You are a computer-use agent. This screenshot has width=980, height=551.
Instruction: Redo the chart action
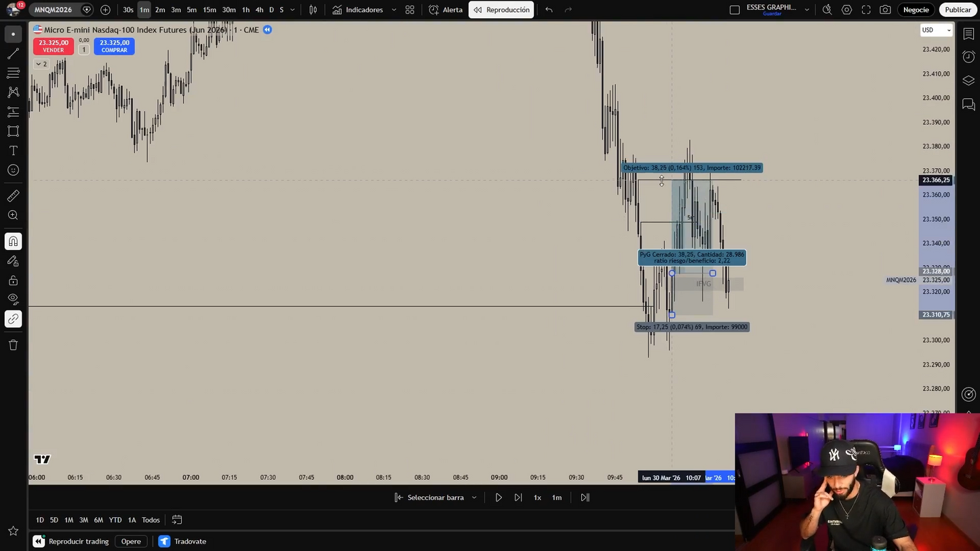(x=568, y=9)
